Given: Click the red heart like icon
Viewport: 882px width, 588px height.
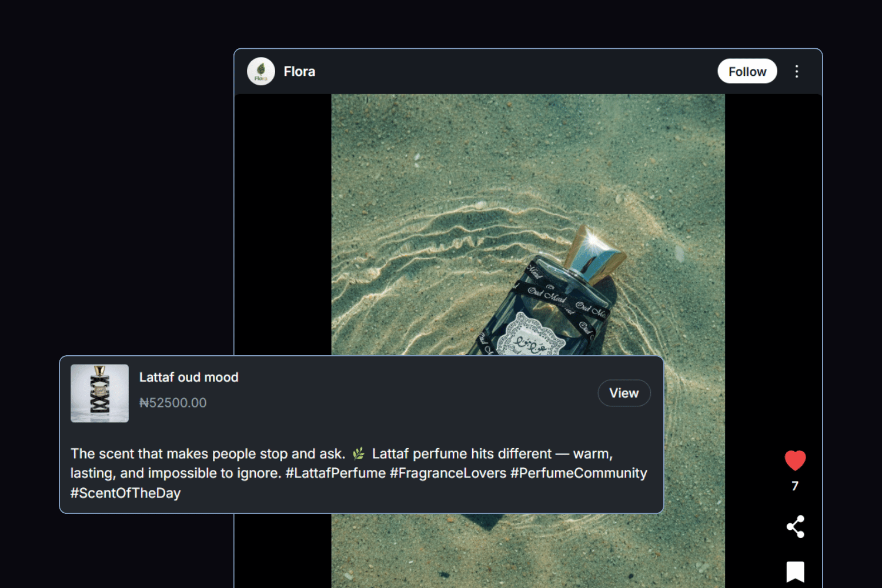Looking at the screenshot, I should tap(795, 460).
